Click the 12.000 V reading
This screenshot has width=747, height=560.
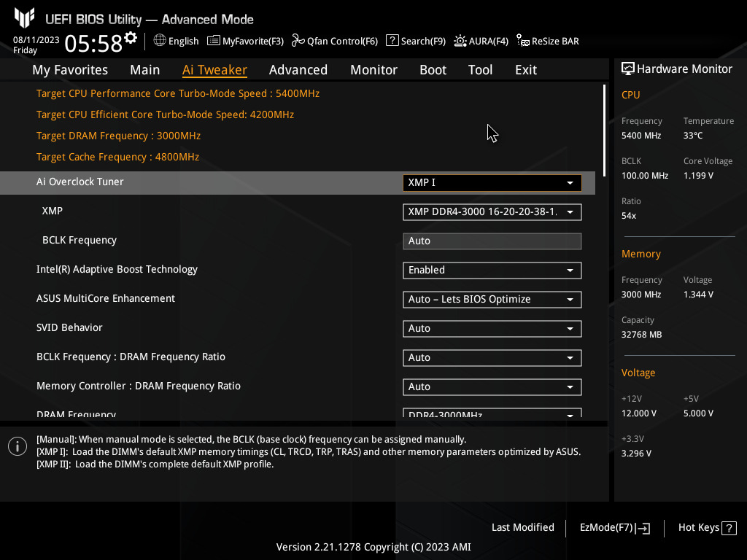tap(639, 413)
